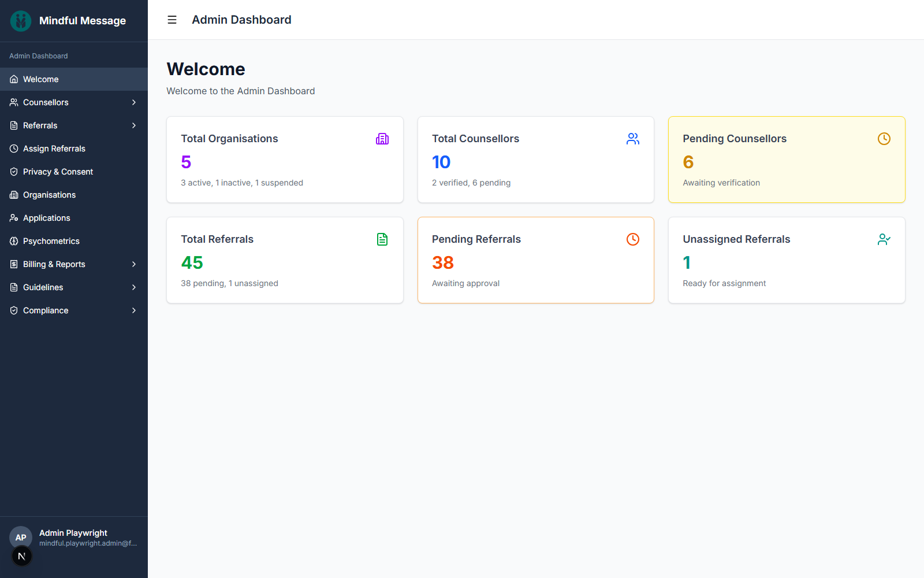Click the mindful.playwright.admin email text

[88, 543]
